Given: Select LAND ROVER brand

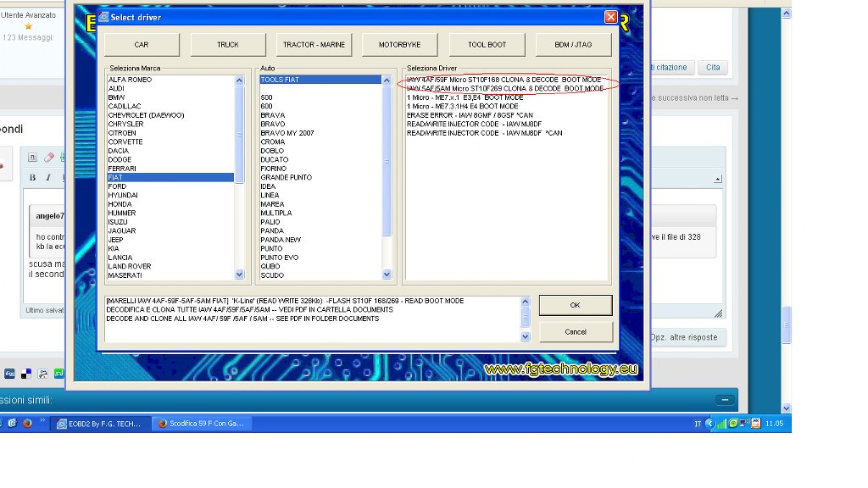Looking at the screenshot, I should point(130,266).
